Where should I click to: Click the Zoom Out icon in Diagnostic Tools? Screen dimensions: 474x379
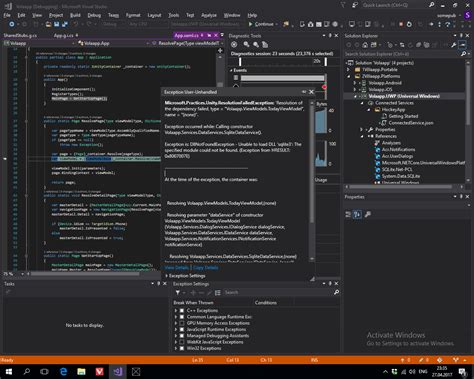click(256, 44)
